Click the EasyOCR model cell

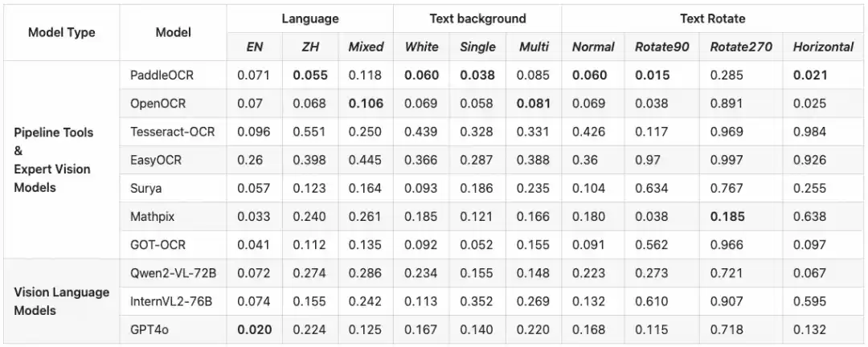[x=156, y=160]
